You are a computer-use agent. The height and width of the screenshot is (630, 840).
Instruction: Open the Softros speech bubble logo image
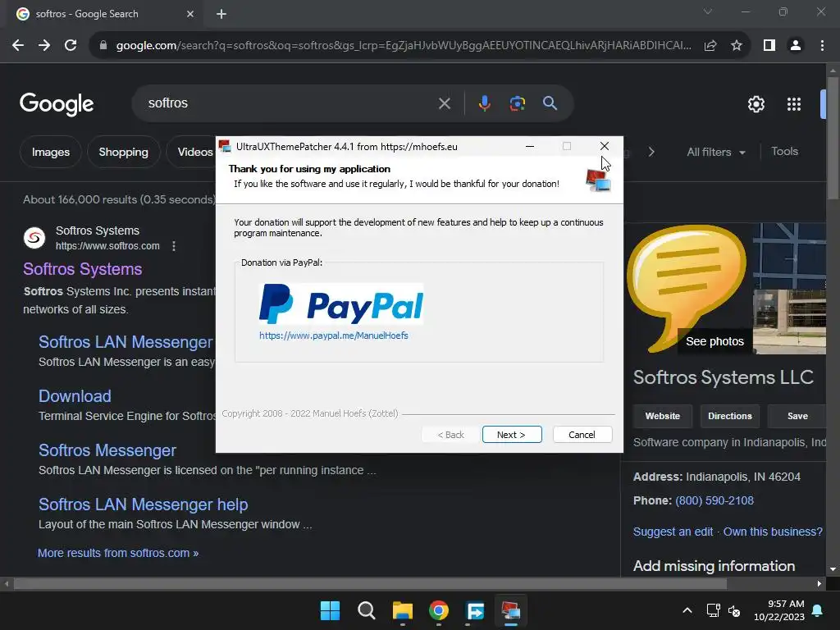(x=687, y=286)
